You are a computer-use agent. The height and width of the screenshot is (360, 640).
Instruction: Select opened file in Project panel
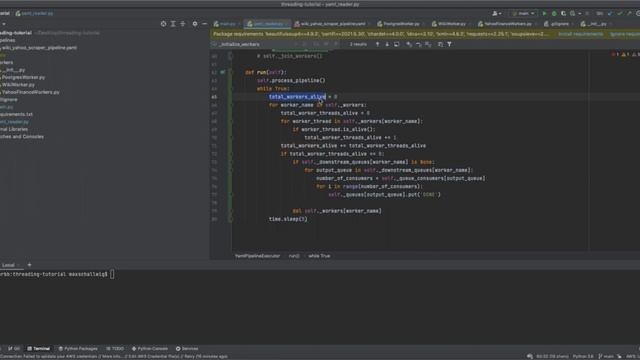(163, 24)
